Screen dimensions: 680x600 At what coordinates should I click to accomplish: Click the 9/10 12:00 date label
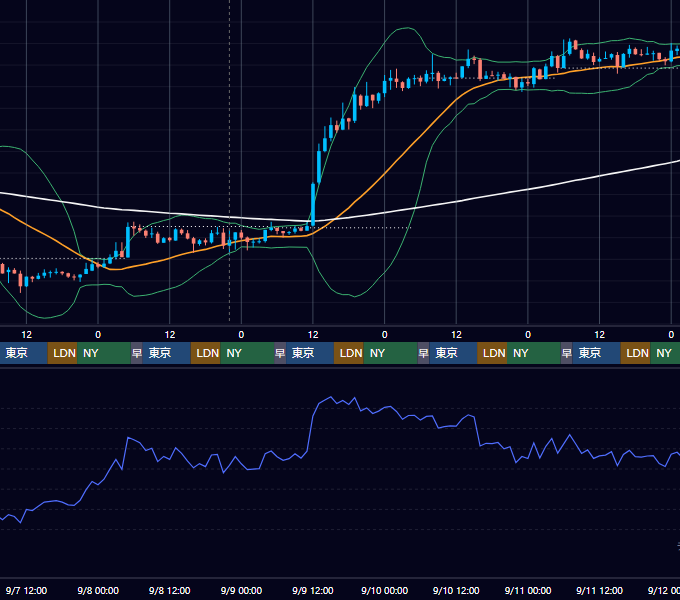click(x=456, y=590)
